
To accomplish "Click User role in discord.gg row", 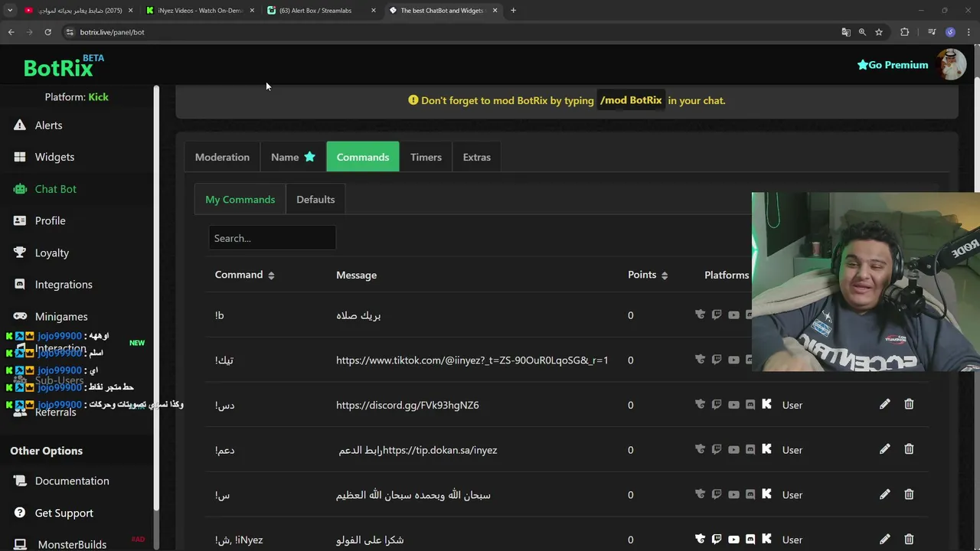I will [x=792, y=405].
